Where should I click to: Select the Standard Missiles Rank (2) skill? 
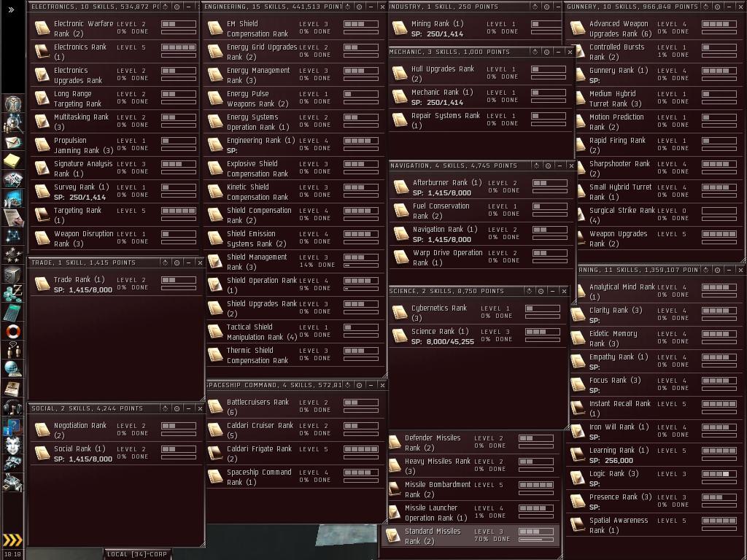coord(471,536)
